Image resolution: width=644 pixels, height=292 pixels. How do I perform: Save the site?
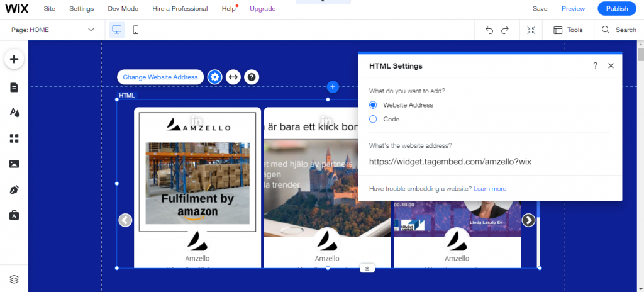pos(540,9)
